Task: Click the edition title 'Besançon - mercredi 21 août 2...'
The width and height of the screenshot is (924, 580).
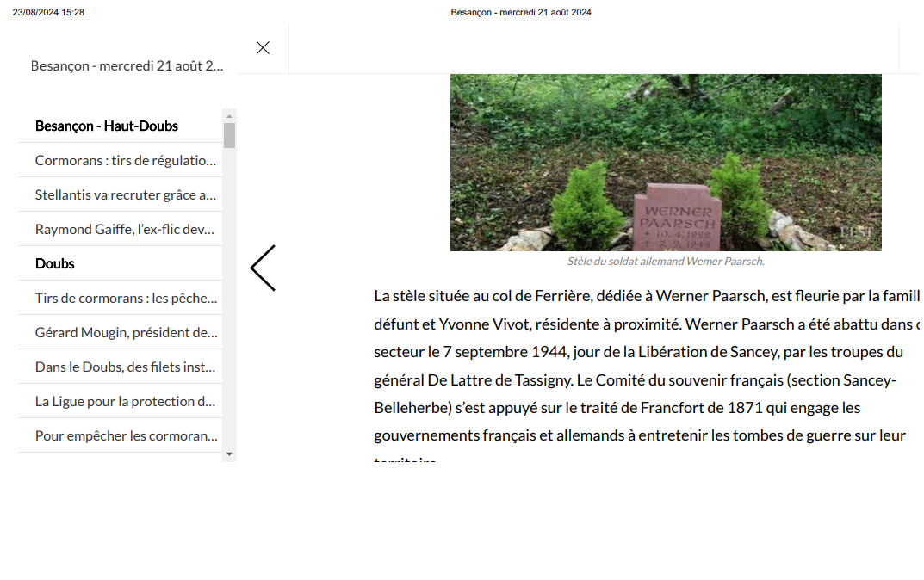Action: click(x=127, y=66)
